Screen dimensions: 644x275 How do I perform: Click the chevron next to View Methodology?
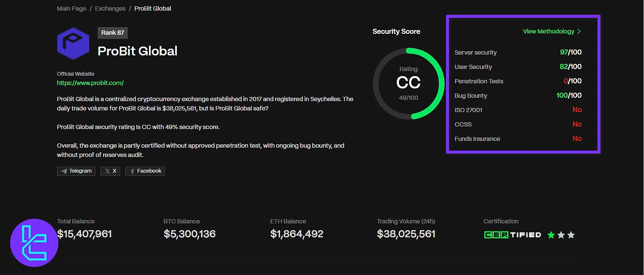coord(579,31)
